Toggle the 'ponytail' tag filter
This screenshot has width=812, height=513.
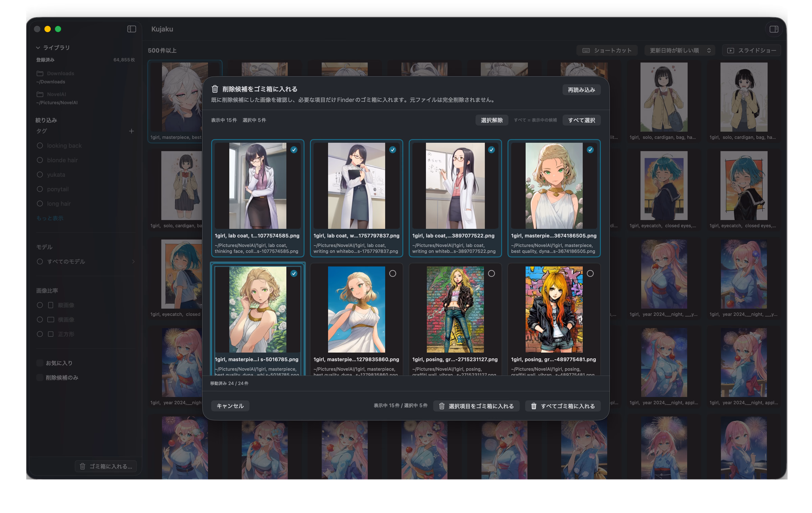(40, 189)
